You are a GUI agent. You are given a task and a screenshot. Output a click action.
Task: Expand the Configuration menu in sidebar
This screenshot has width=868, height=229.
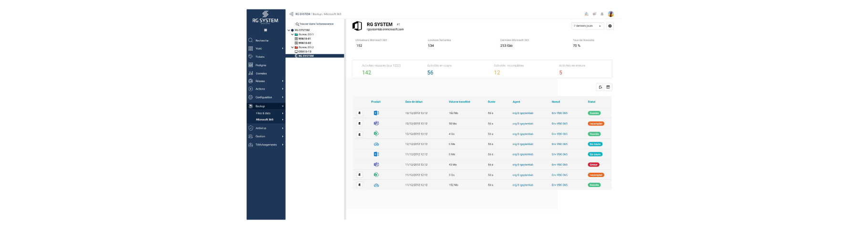[x=265, y=97]
